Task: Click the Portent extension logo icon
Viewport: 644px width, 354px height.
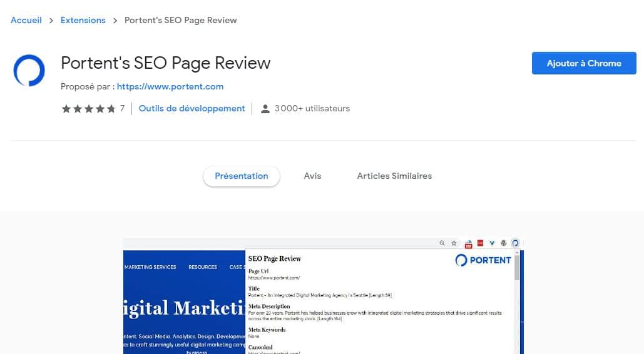Action: pos(29,71)
